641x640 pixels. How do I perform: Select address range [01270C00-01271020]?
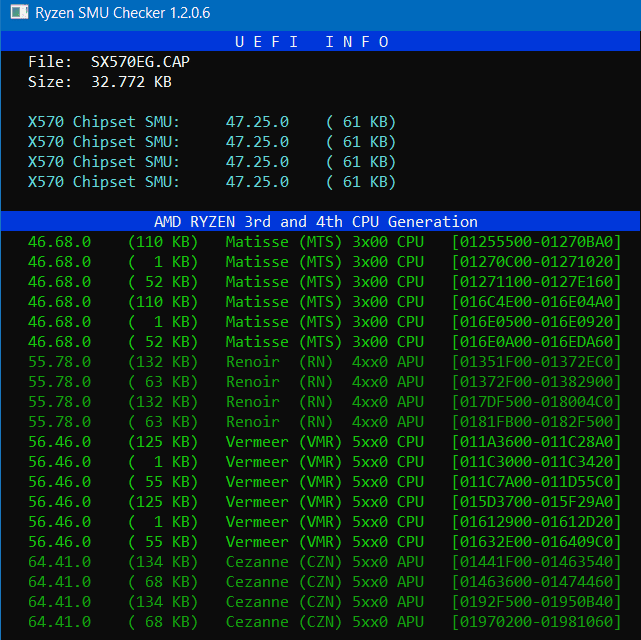(x=536, y=262)
